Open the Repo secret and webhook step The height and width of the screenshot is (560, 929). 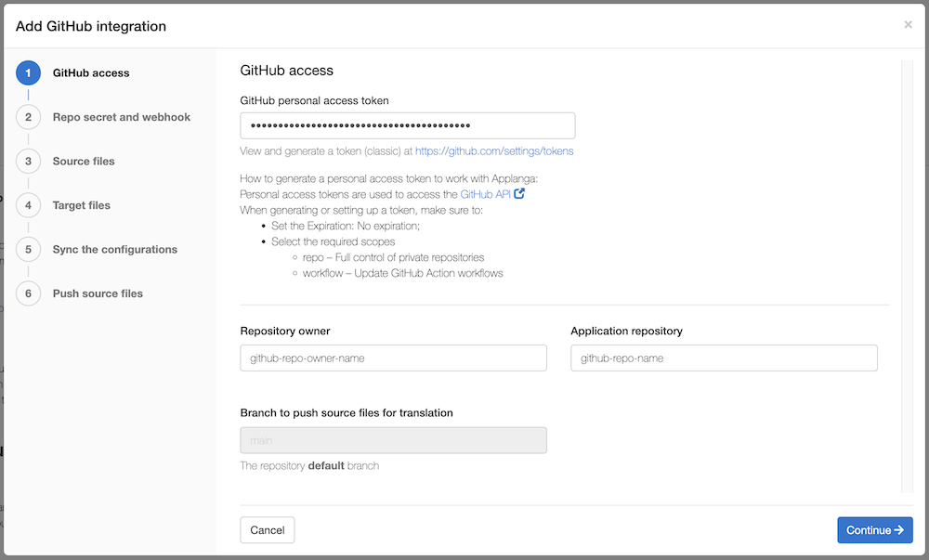click(121, 117)
